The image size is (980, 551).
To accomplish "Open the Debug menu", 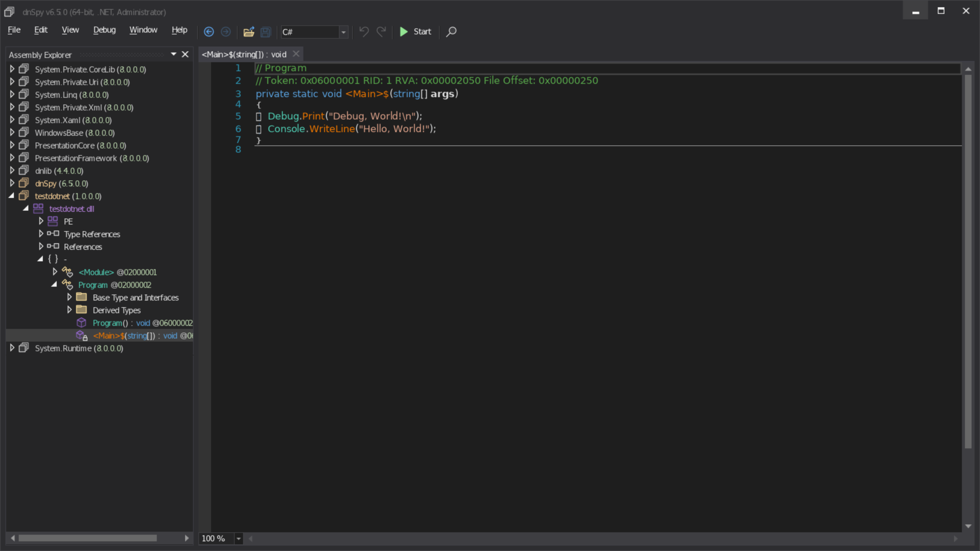I will [104, 30].
